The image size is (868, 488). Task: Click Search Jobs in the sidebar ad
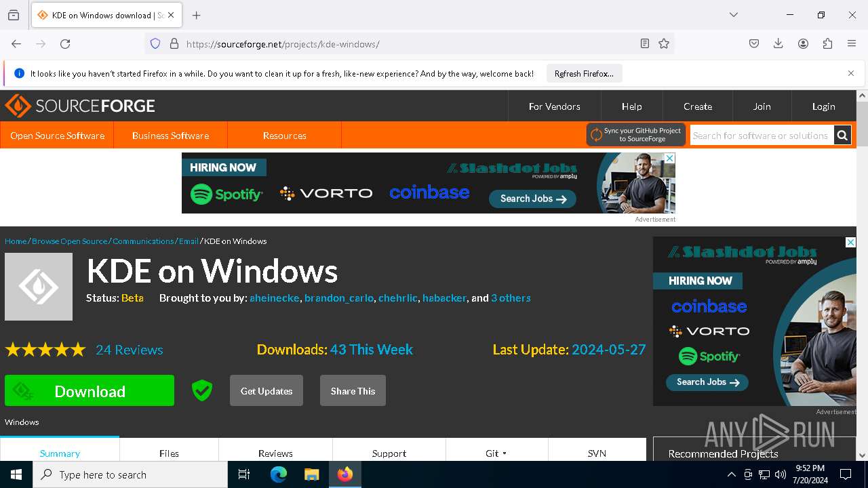(707, 382)
